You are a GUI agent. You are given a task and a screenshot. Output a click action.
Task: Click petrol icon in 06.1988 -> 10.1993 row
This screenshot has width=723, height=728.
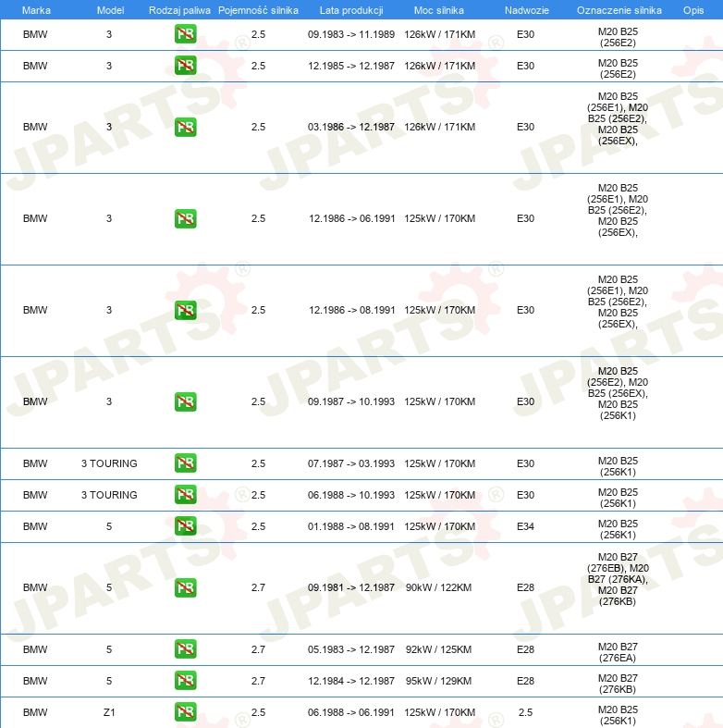pos(185,495)
